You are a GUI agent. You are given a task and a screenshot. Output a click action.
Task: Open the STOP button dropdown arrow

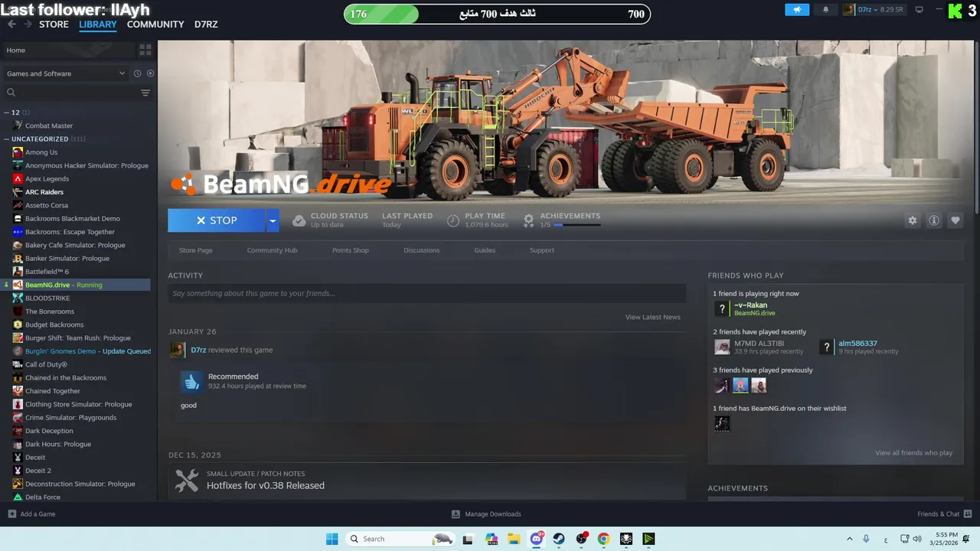(273, 220)
